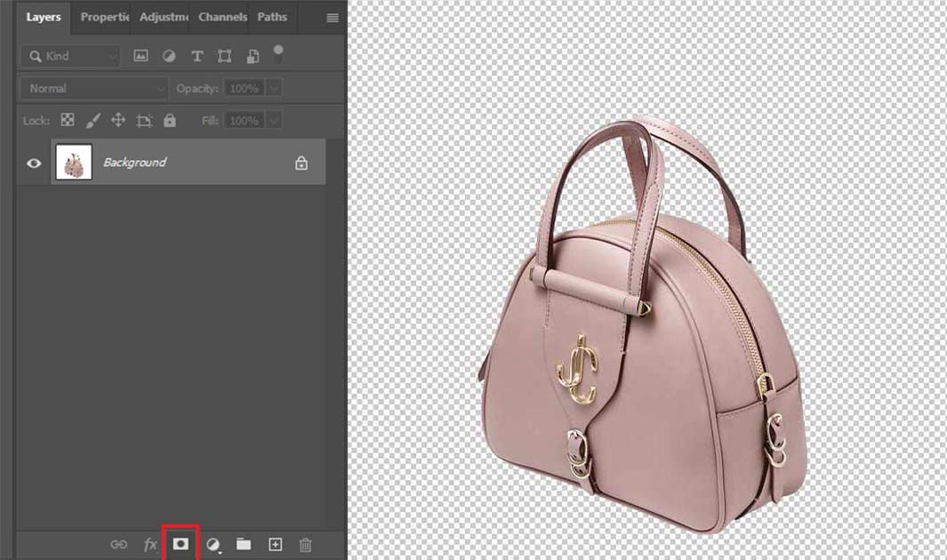This screenshot has height=560, width=947.
Task: Click the Delete layer trash icon
Action: pyautogui.click(x=305, y=545)
